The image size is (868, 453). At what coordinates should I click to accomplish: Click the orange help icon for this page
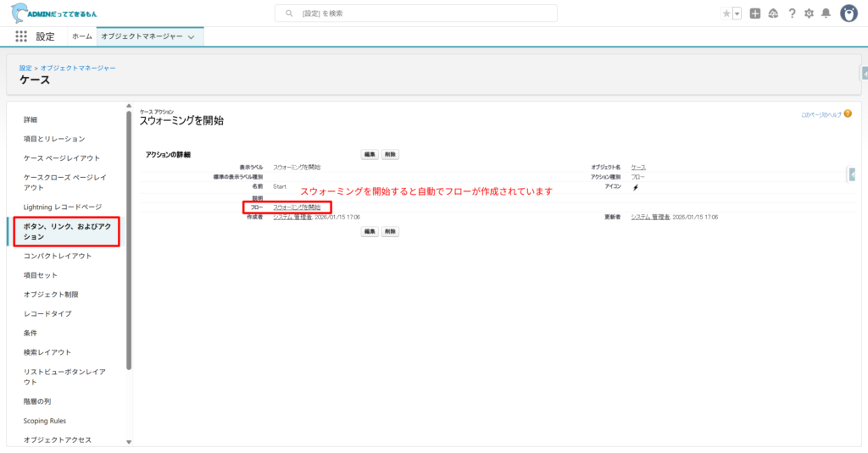click(848, 113)
